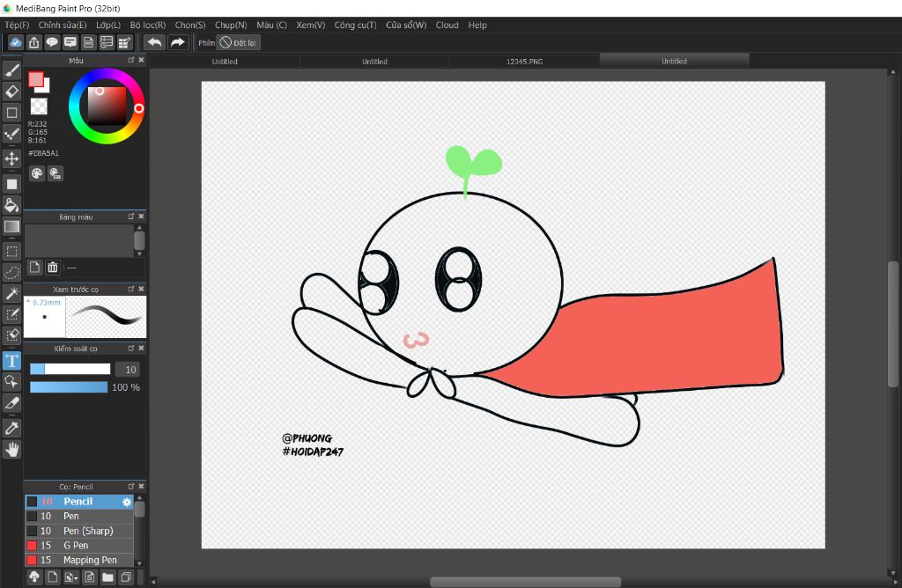
Task: Open the Công cụ(T) menu
Action: 356,26
